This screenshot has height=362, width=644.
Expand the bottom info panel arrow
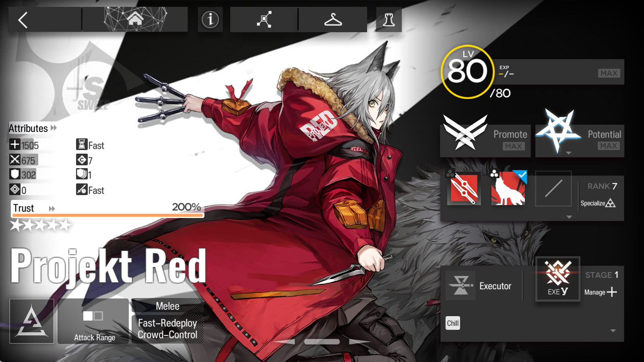pyautogui.click(x=613, y=331)
